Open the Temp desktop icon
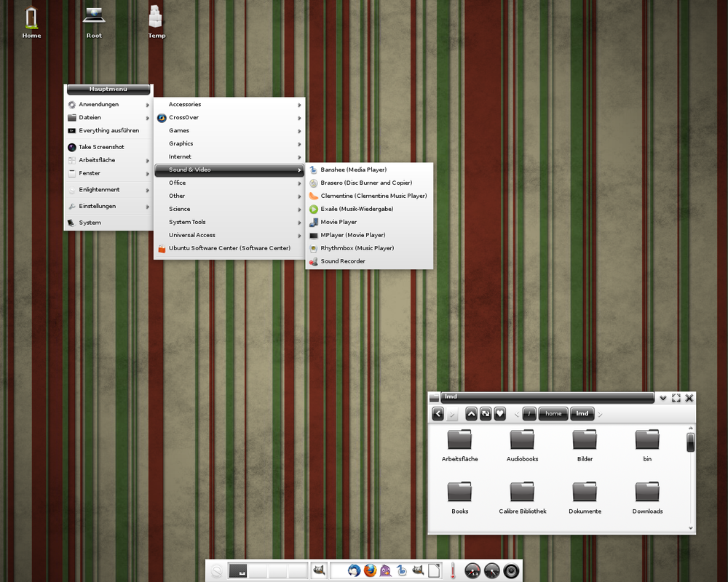 [x=156, y=22]
